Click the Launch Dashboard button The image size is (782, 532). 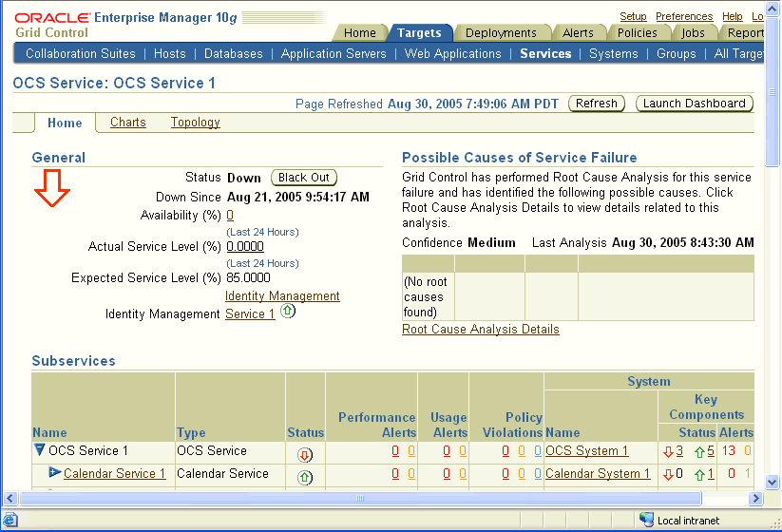point(694,104)
